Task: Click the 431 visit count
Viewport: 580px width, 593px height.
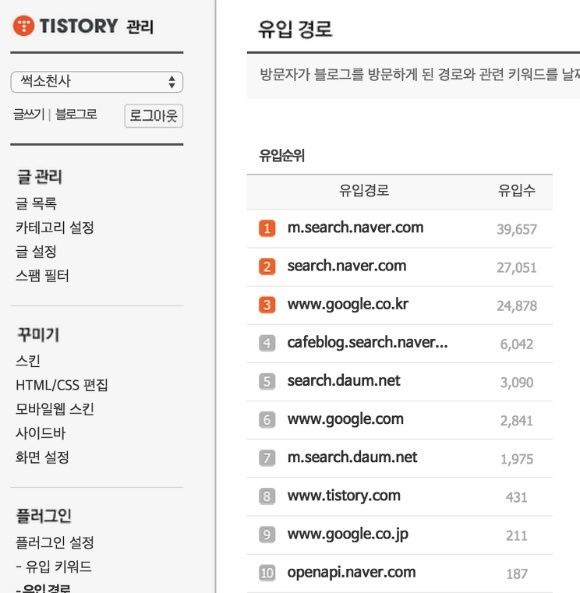Action: coord(516,497)
